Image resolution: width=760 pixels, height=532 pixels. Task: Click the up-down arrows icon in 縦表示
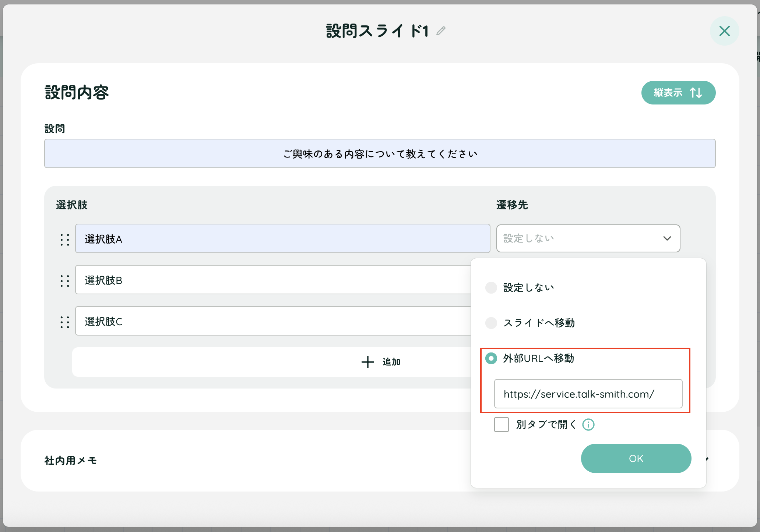click(696, 93)
